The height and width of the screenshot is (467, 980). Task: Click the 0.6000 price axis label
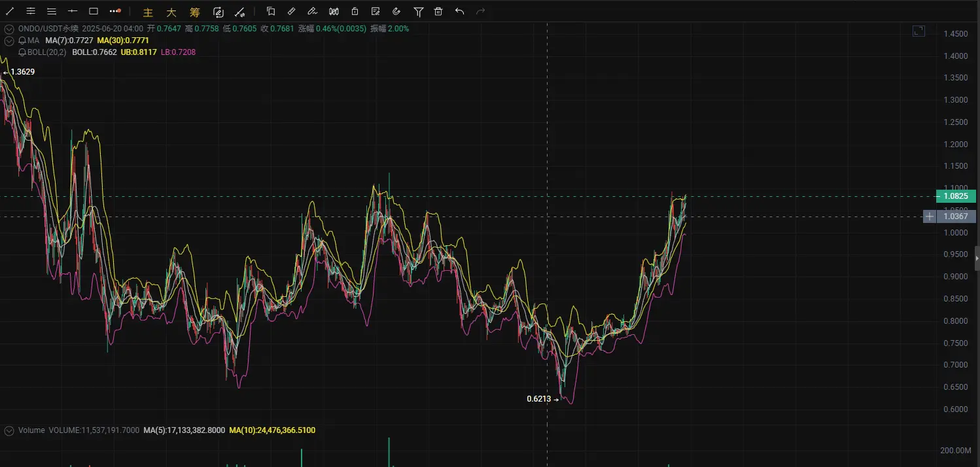coord(956,409)
